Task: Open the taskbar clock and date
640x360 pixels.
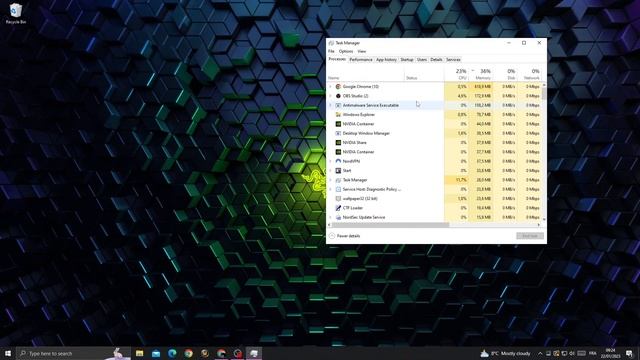Action: 610,353
